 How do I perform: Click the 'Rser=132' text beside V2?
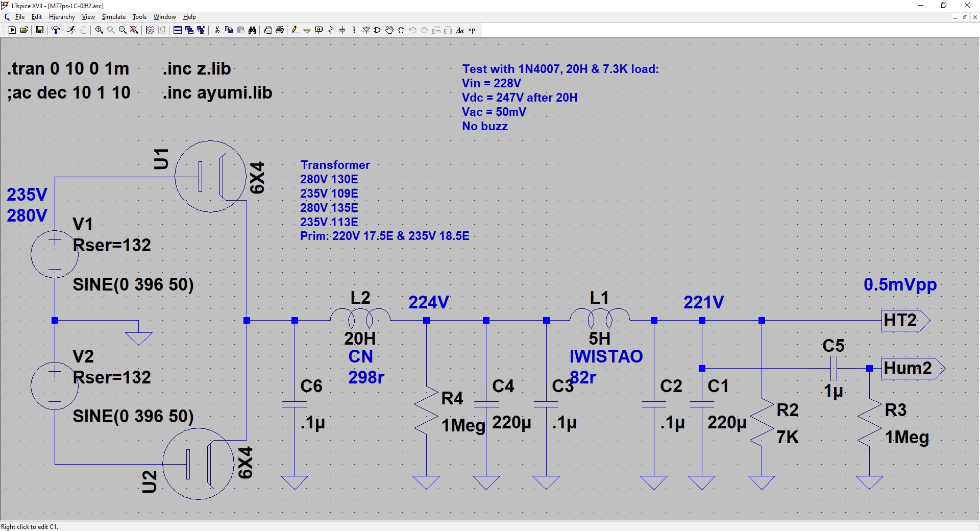pos(112,377)
